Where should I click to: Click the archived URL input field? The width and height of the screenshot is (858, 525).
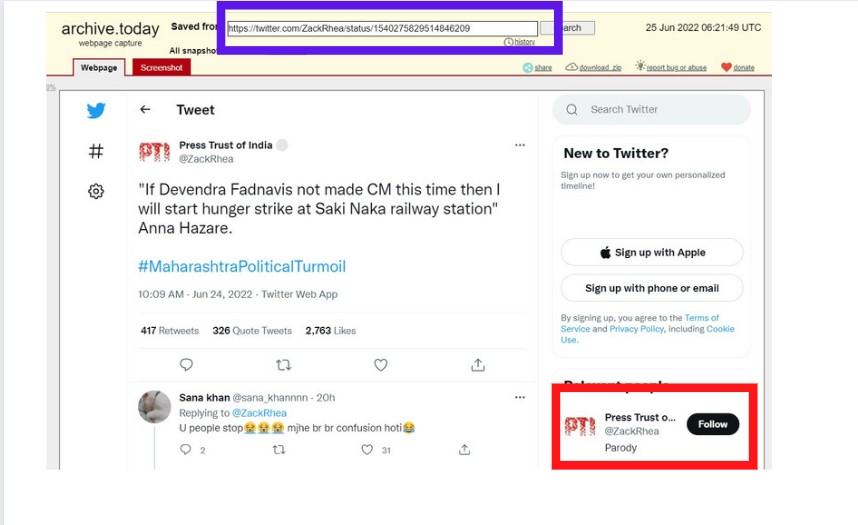382,29
